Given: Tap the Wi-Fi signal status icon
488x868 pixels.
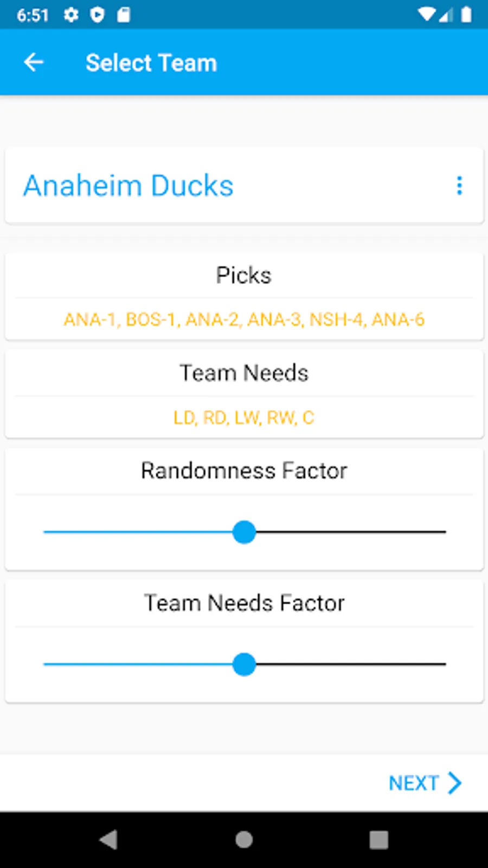Looking at the screenshot, I should click(427, 15).
